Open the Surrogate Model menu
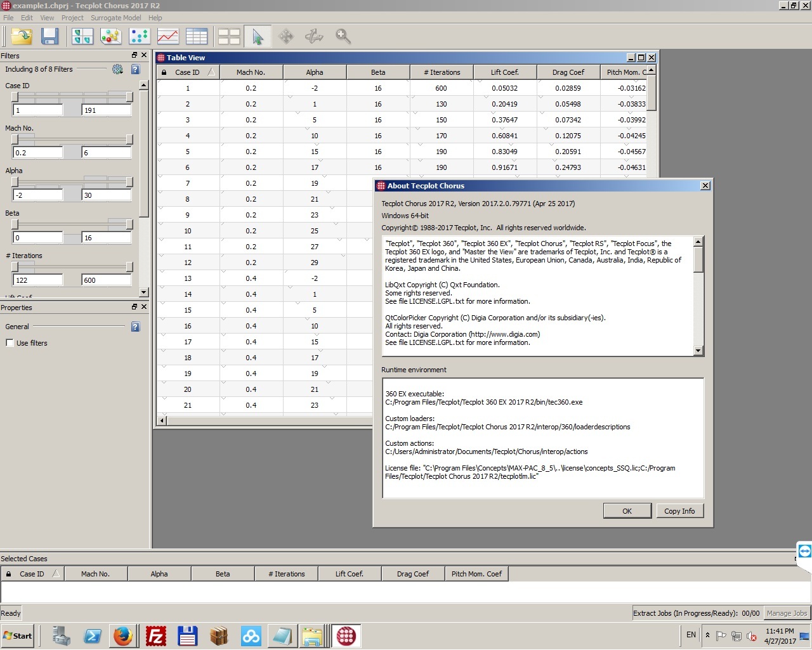This screenshot has width=812, height=650. (x=116, y=18)
